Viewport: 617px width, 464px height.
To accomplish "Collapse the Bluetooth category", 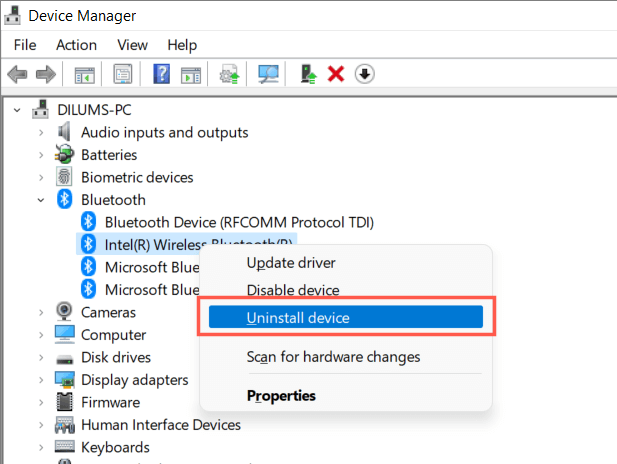I will pyautogui.click(x=40, y=200).
